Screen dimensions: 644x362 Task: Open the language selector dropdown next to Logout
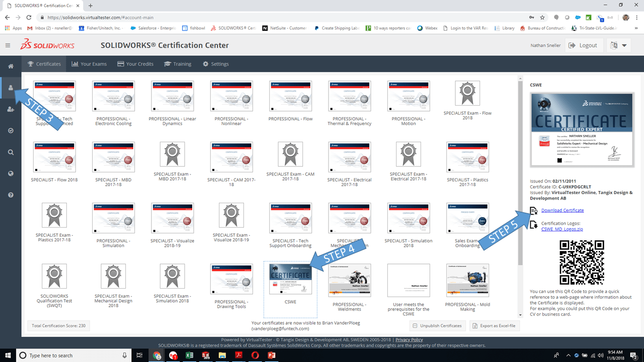618,45
